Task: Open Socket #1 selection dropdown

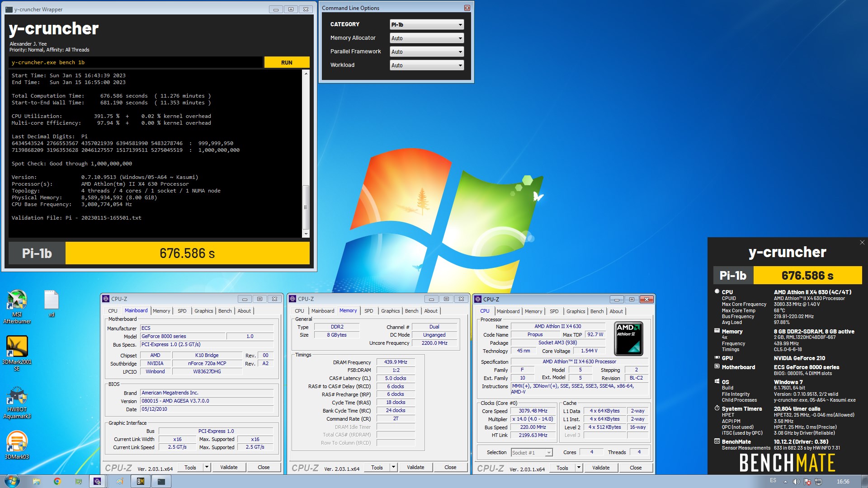Action: click(532, 452)
